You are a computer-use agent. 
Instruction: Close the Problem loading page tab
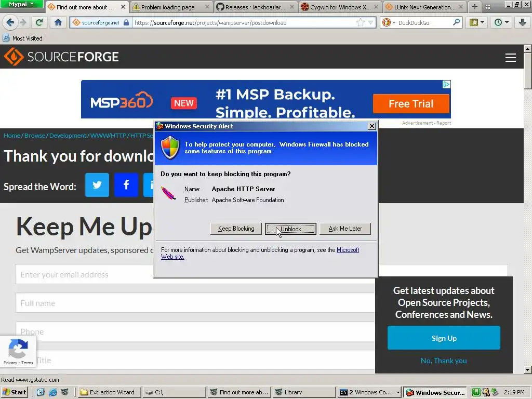pos(207,7)
